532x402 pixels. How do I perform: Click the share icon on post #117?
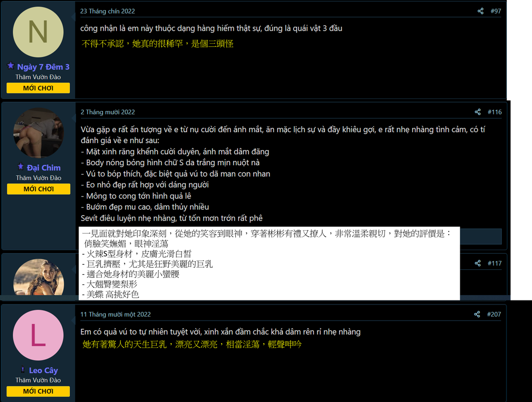(478, 263)
